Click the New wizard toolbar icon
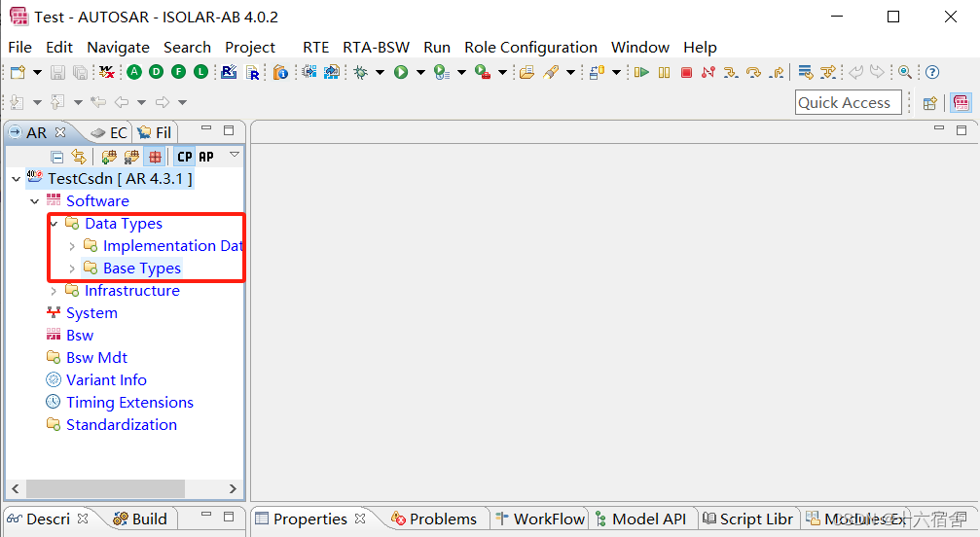The height and width of the screenshot is (537, 980). (18, 72)
